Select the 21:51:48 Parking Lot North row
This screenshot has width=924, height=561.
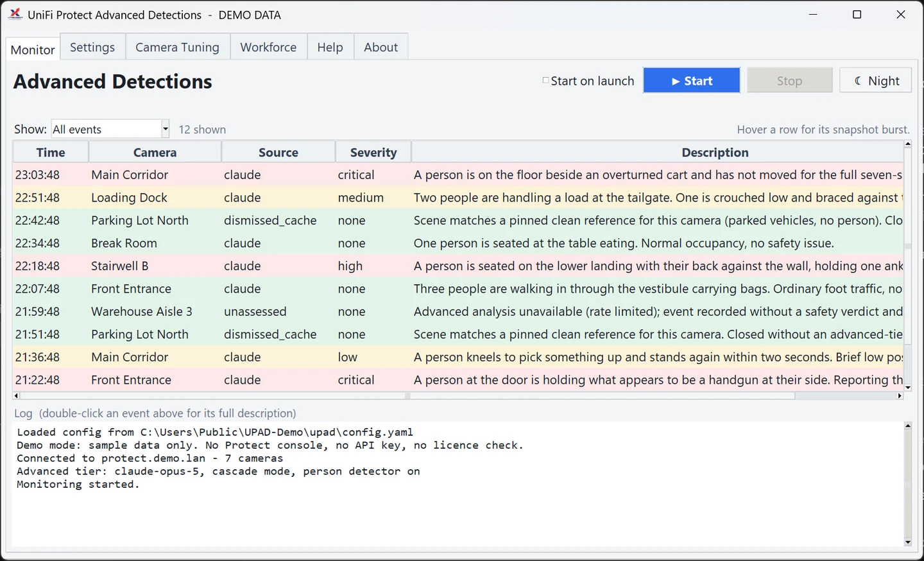(x=458, y=334)
